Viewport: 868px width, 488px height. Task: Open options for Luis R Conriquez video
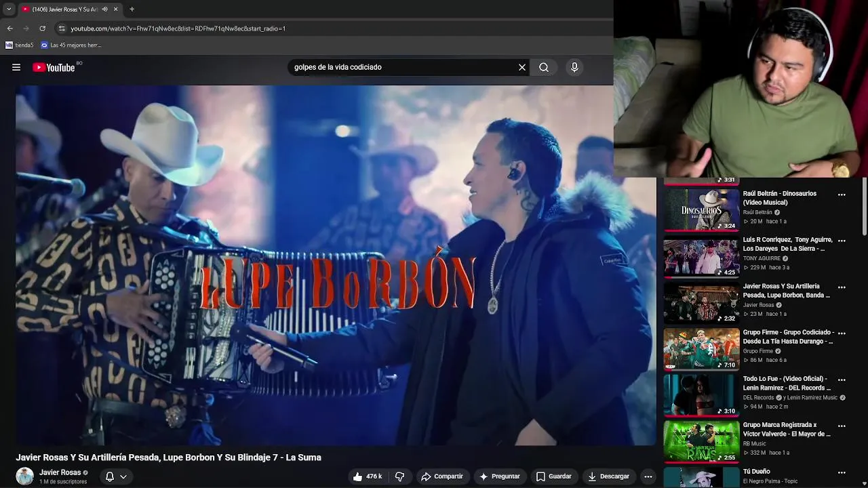click(842, 241)
